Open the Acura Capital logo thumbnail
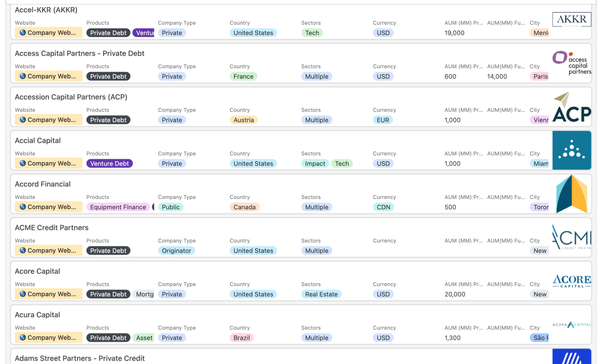 click(572, 325)
